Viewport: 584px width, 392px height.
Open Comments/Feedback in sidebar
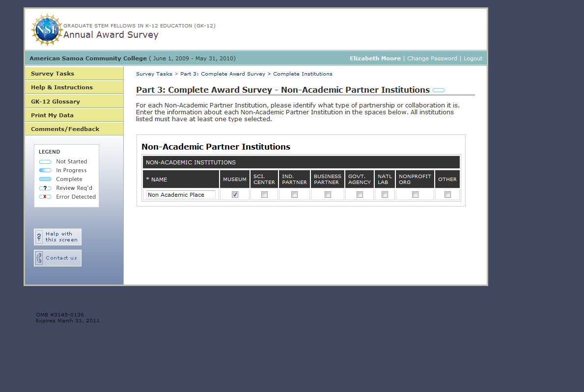pos(74,129)
